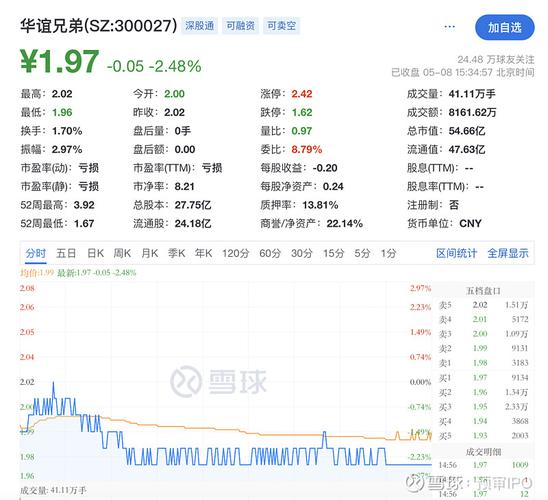Select the 15分 interval tab

[x=333, y=253]
